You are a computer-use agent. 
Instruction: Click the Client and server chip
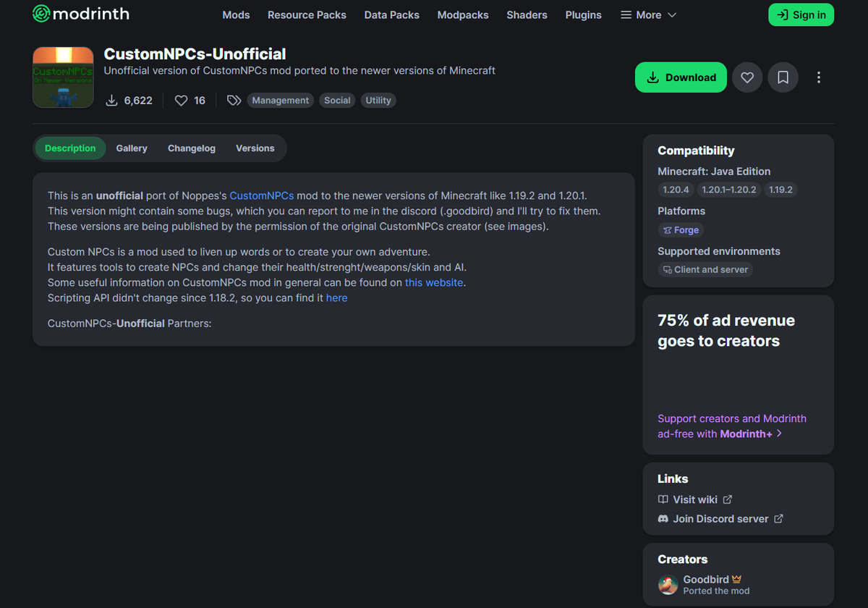point(705,269)
